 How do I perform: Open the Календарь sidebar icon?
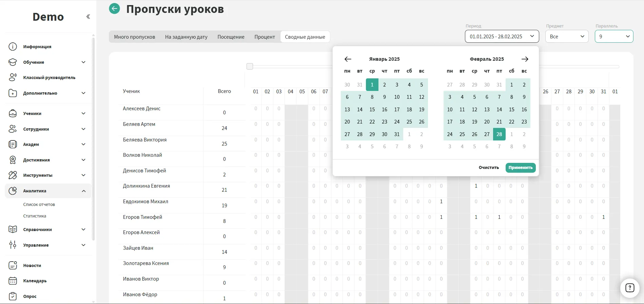[x=13, y=281]
